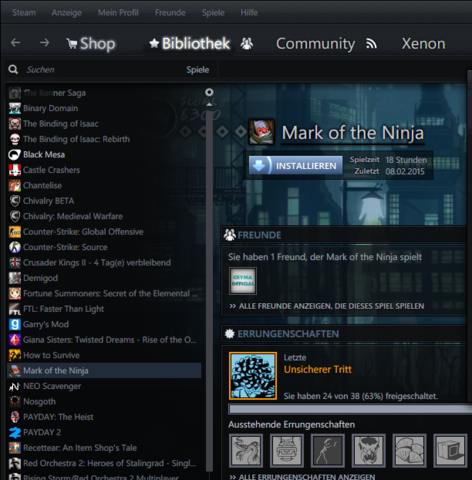Open Alle Errungenschaften anzeigen link
The width and height of the screenshot is (472, 480).
302,477
